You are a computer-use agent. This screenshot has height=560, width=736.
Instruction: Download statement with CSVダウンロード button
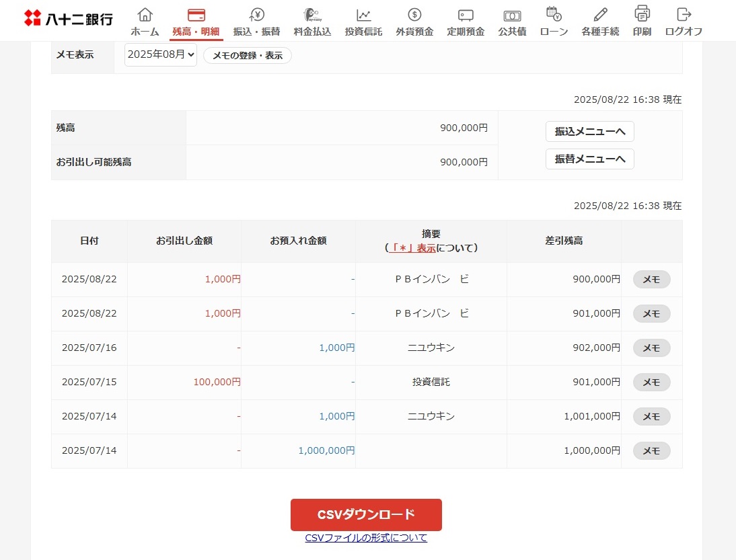[x=366, y=515]
